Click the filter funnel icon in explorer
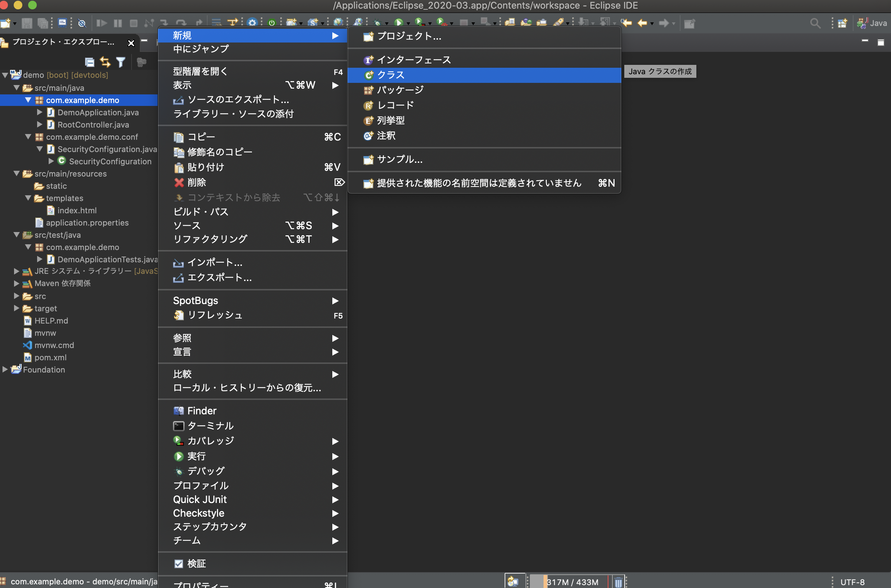 point(120,62)
